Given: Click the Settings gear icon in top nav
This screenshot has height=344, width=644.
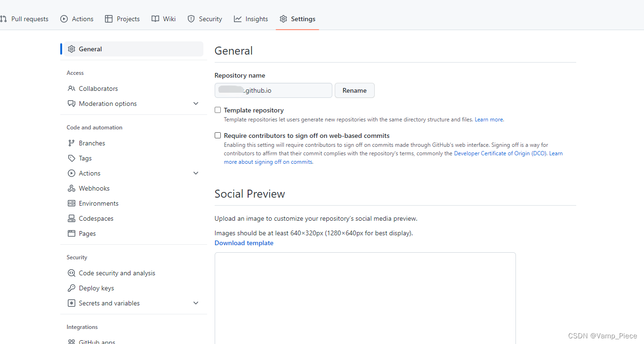Looking at the screenshot, I should (x=283, y=19).
